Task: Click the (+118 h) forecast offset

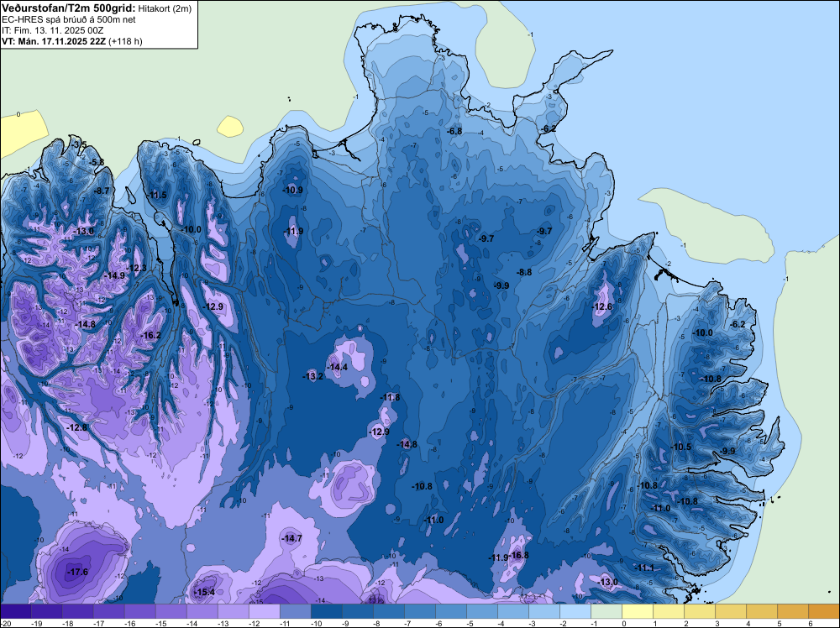Action: [x=125, y=41]
